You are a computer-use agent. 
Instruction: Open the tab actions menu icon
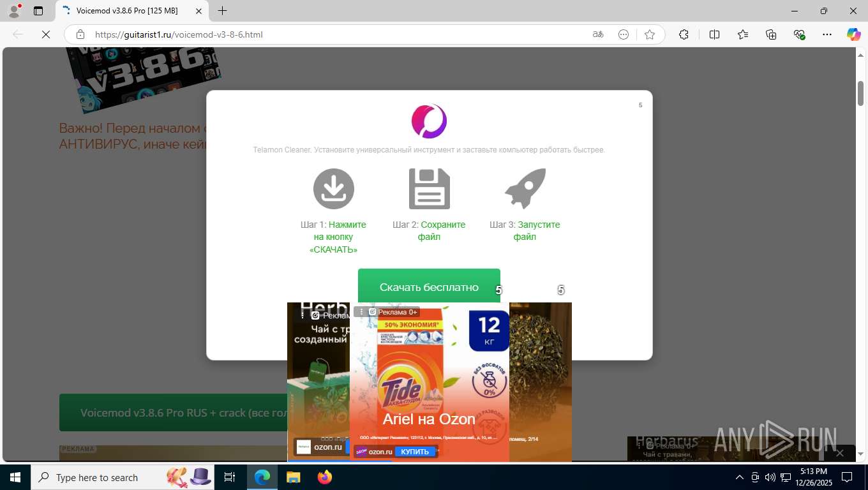38,11
